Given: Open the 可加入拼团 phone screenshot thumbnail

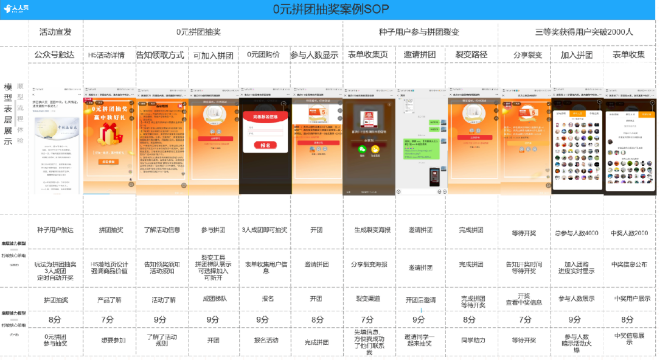Looking at the screenshot, I should pos(214,142).
